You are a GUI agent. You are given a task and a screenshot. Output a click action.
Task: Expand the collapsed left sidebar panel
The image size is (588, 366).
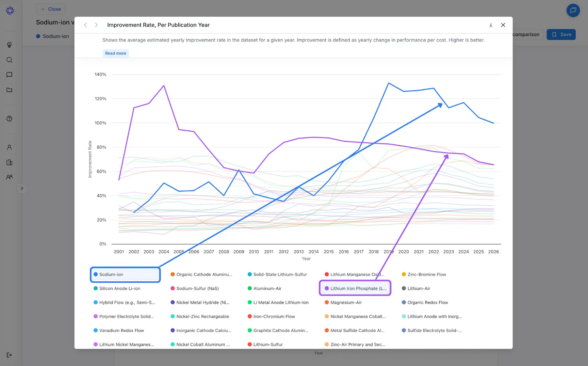(x=22, y=188)
